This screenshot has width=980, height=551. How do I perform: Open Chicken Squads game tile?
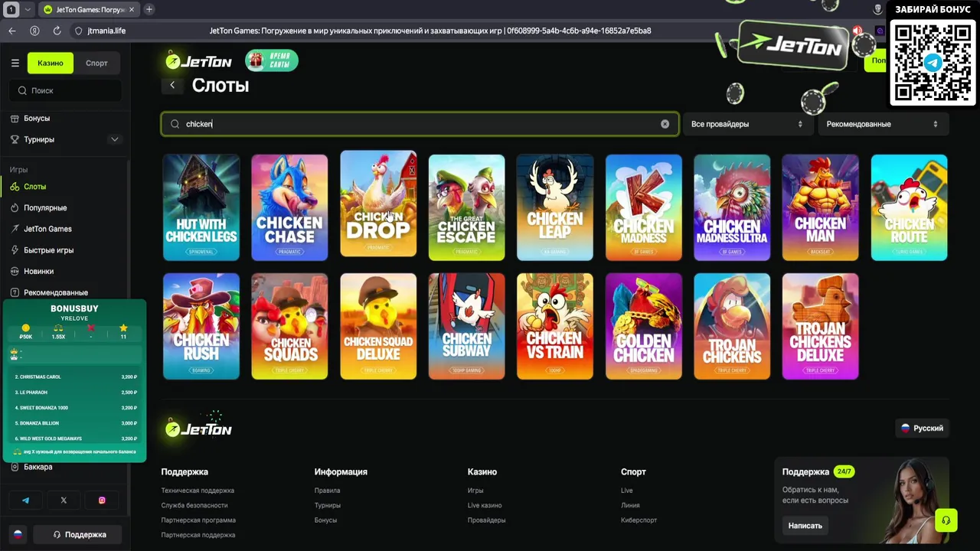pos(289,326)
